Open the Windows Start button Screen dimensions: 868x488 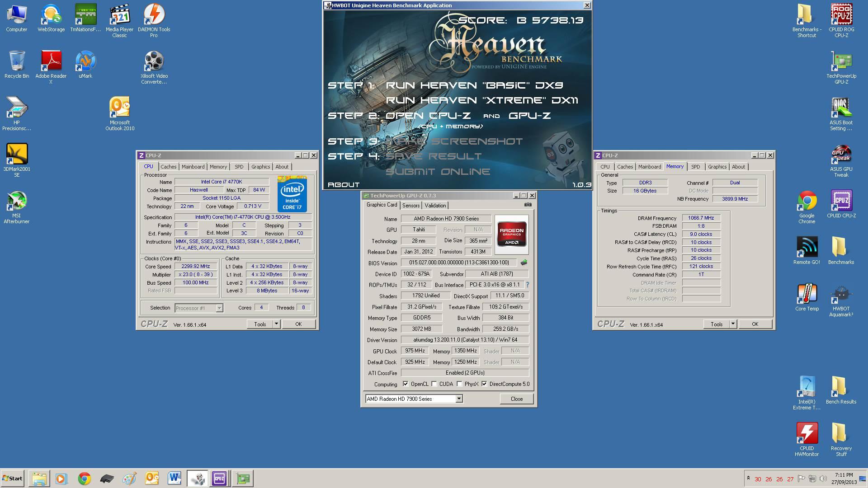click(x=13, y=478)
